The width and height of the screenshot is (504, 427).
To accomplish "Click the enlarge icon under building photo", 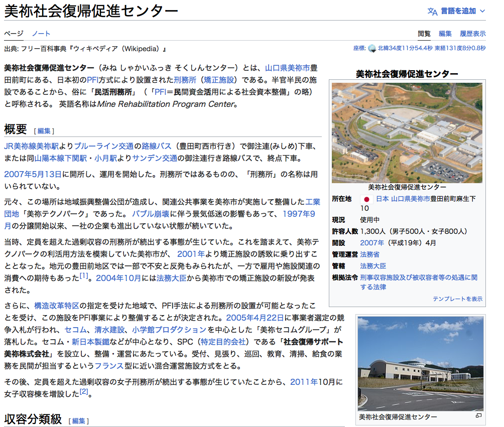I will [x=478, y=416].
